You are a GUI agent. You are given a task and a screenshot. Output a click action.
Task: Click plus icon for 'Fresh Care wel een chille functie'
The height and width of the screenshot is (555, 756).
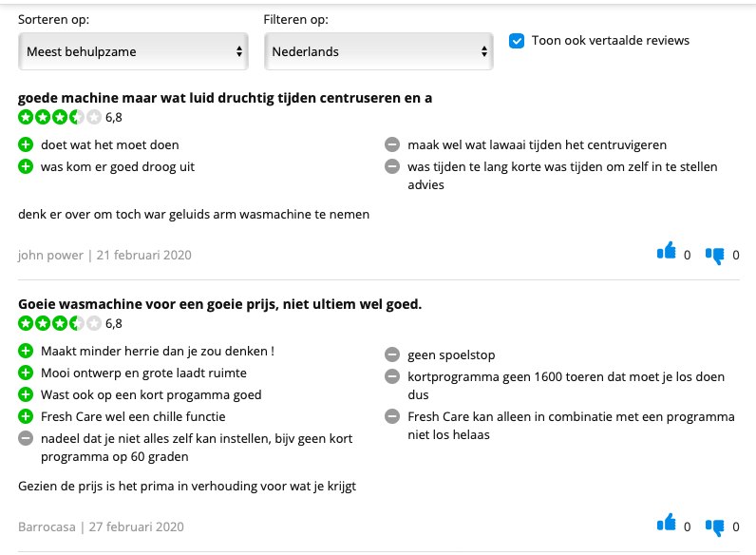pos(26,416)
